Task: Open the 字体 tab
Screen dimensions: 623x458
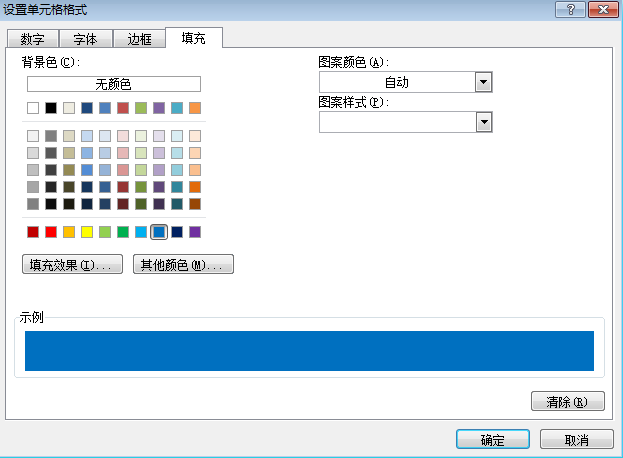Action: pyautogui.click(x=85, y=39)
